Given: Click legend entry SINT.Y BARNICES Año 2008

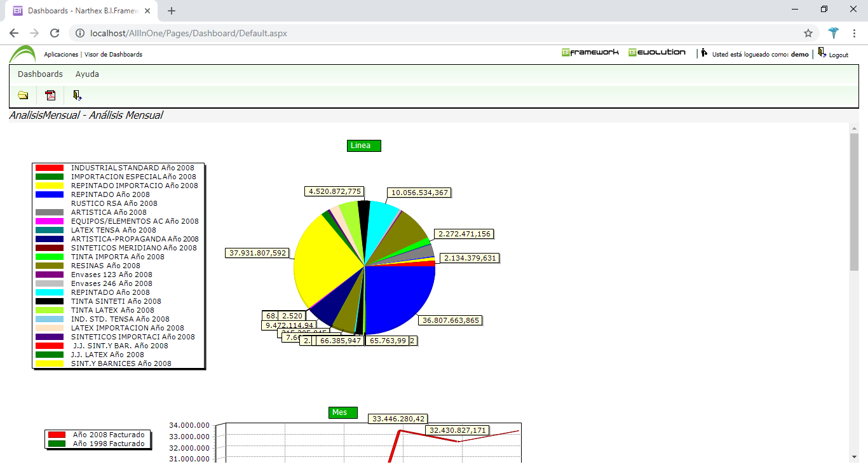Looking at the screenshot, I should click(x=121, y=364).
